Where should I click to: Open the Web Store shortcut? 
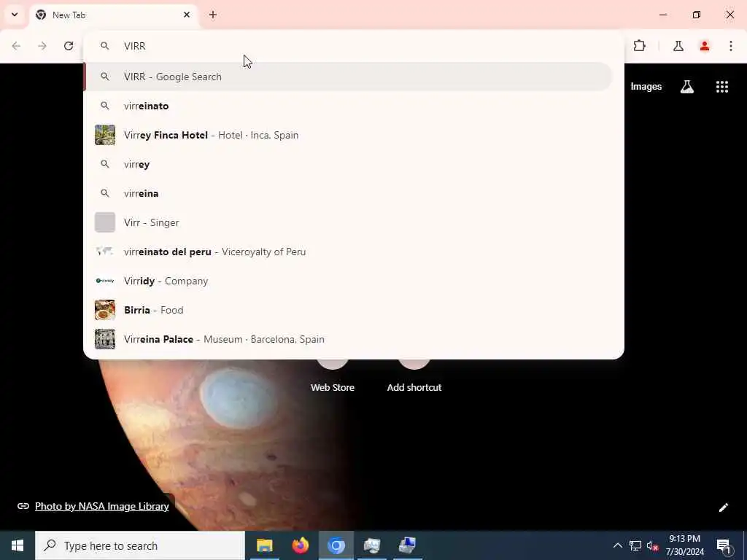(x=333, y=376)
